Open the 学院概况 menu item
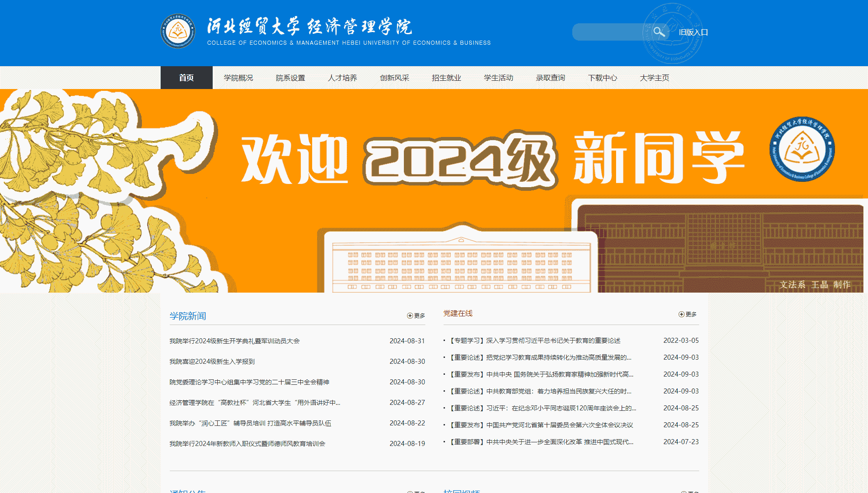Viewport: 868px width, 493px height. click(x=238, y=78)
